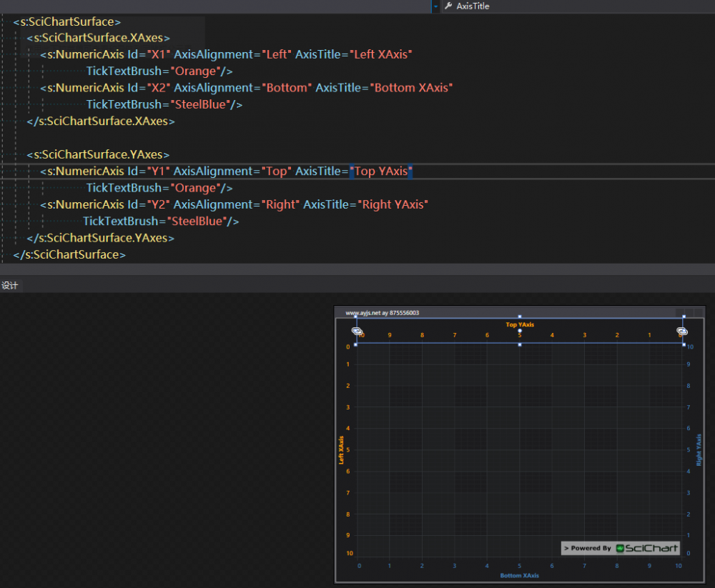Place the cursor in the "Top YAxis" attribute value in code
The image size is (715, 588).
tap(381, 171)
